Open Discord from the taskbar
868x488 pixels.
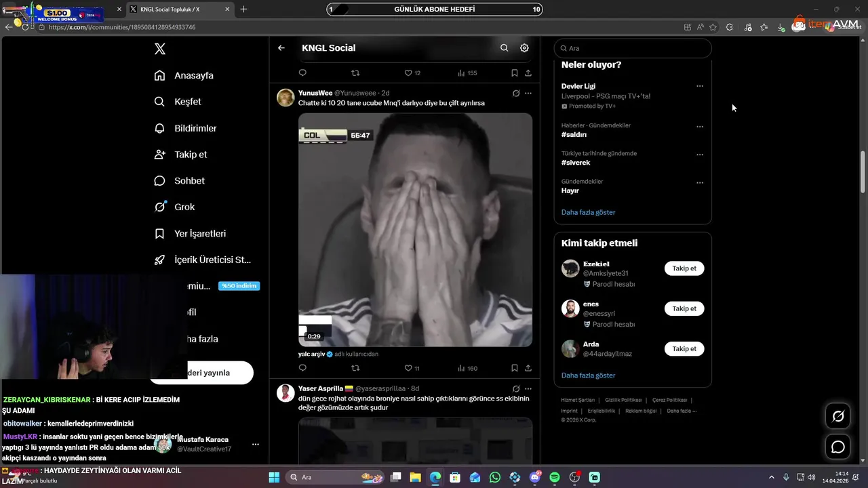tap(535, 477)
